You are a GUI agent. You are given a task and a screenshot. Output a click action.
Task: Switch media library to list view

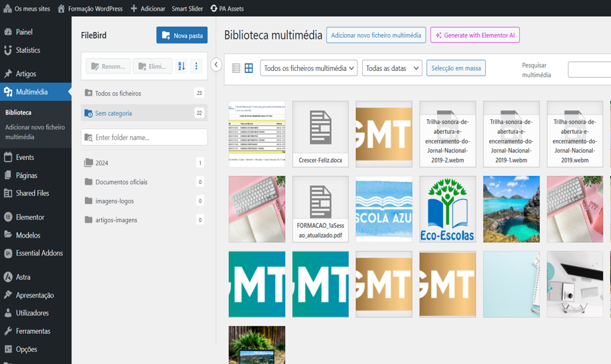[x=236, y=68]
